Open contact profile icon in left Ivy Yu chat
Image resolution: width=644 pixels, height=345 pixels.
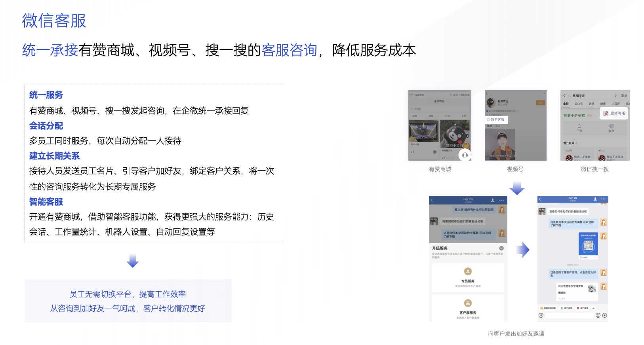[x=493, y=200]
